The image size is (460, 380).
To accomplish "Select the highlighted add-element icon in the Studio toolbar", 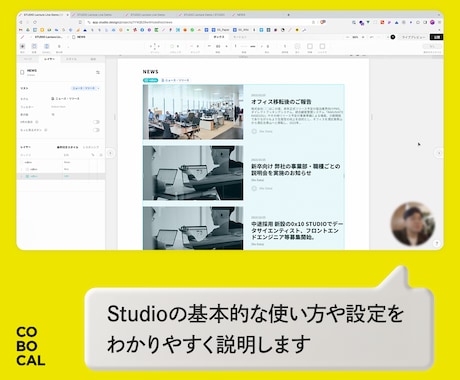I will (x=23, y=46).
